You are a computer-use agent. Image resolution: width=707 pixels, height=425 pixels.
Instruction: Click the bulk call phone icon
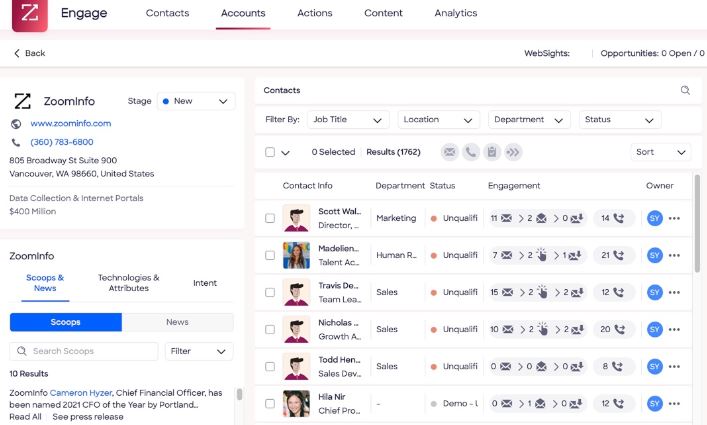471,152
